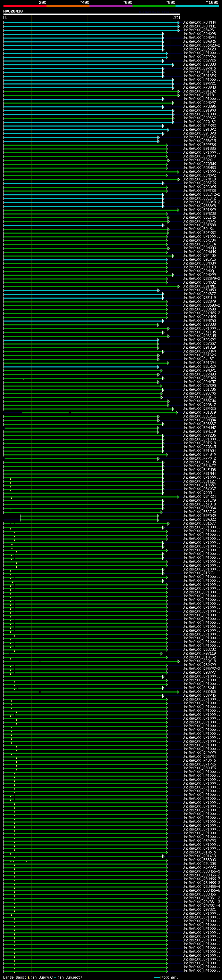This screenshot has width=222, height=980.
Task: Click the Large gaps legend text
Action: (x=43, y=977)
